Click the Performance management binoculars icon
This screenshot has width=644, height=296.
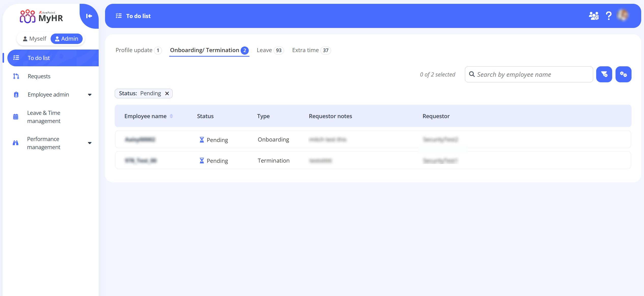click(15, 143)
